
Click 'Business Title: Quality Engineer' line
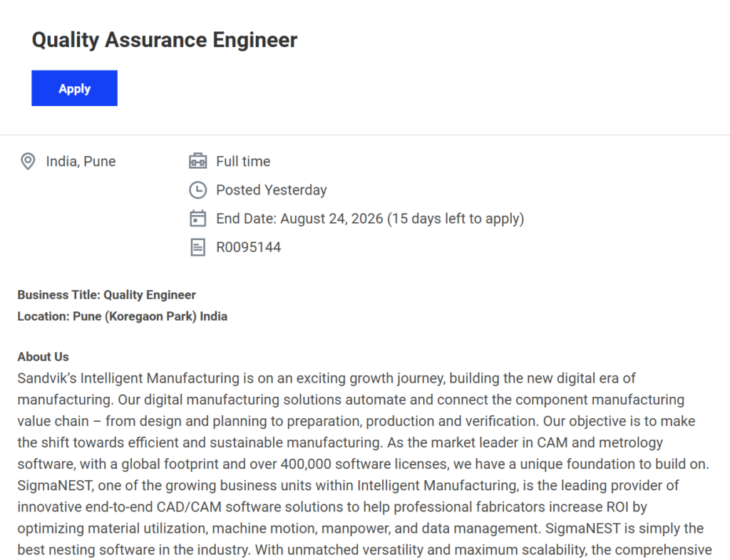(107, 295)
